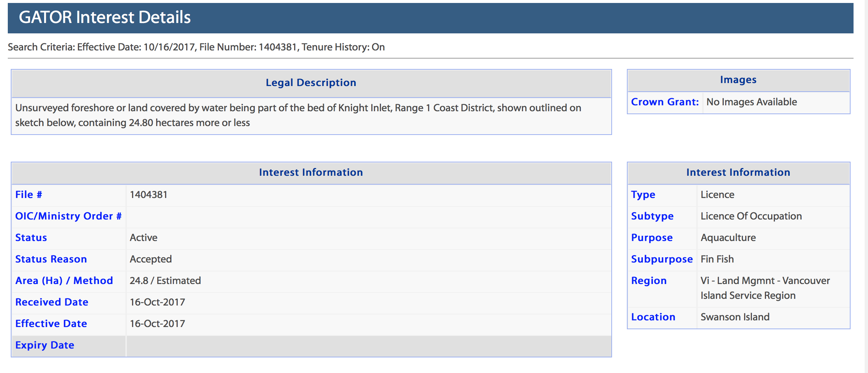This screenshot has height=373, width=868.
Task: Click the Legal Description section header
Action: (311, 83)
